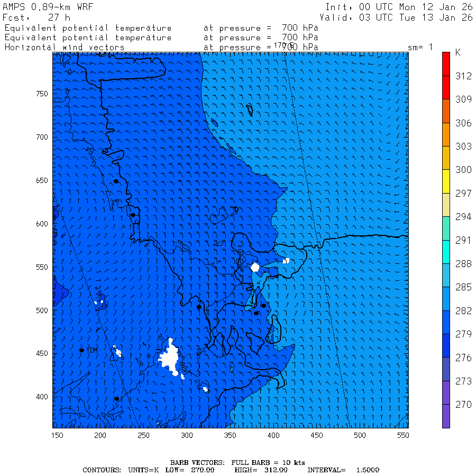Click the "TDM" station label on the map
This screenshot has width=476, height=476.
point(92,350)
